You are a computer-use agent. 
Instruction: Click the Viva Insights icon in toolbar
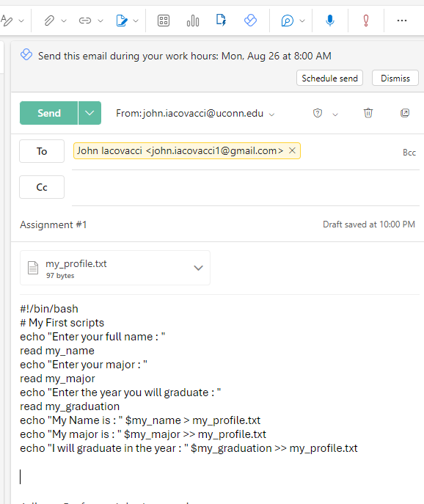coord(250,21)
